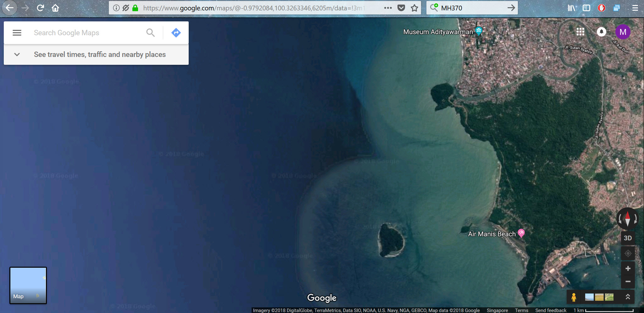Open the red shield extension
644x313 pixels.
pos(602,8)
